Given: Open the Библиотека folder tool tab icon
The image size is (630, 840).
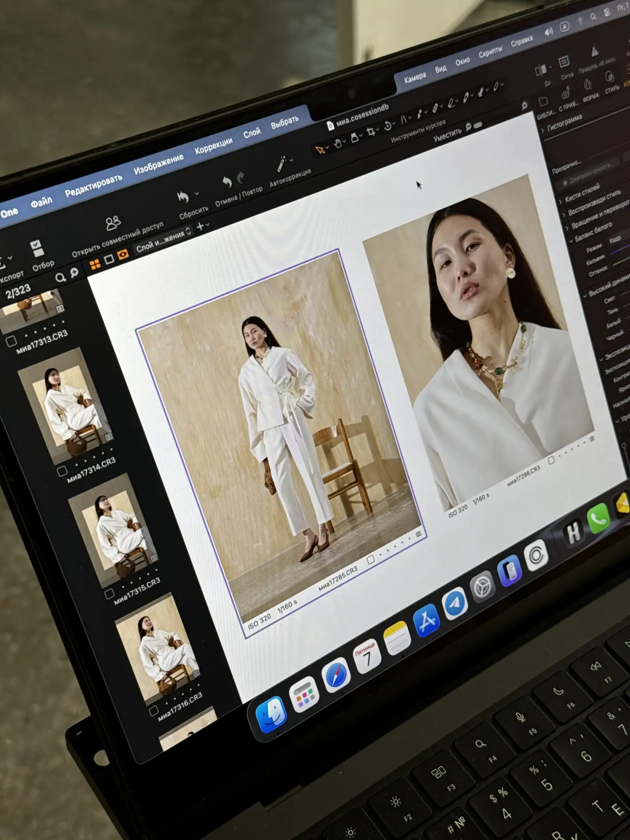Looking at the screenshot, I should coord(543,101).
